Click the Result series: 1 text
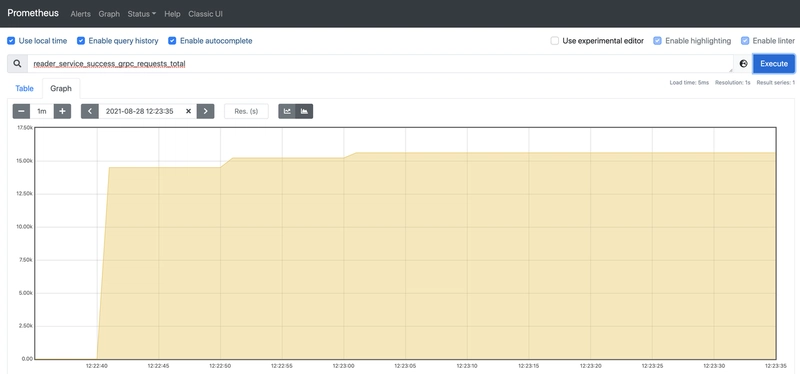 (x=776, y=83)
